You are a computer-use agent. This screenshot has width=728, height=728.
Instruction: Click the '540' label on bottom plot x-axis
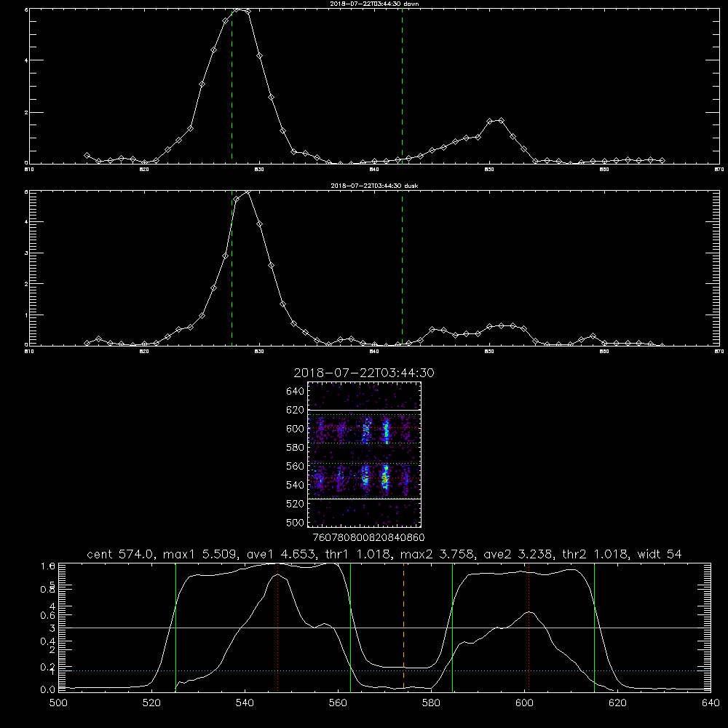245,703
